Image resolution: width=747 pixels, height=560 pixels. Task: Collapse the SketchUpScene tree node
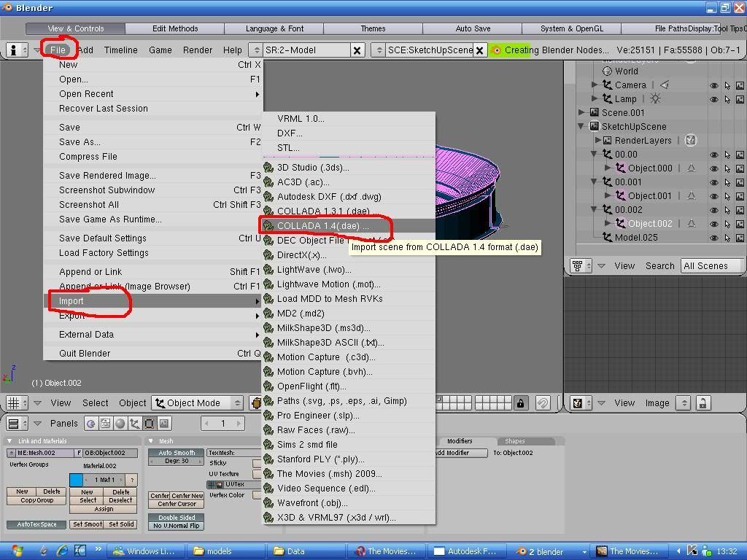coord(581,126)
